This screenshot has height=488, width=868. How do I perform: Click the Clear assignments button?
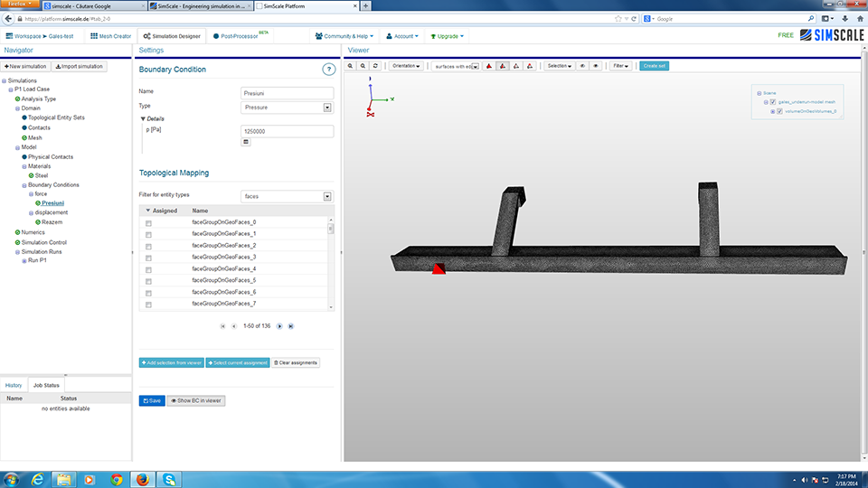point(296,363)
